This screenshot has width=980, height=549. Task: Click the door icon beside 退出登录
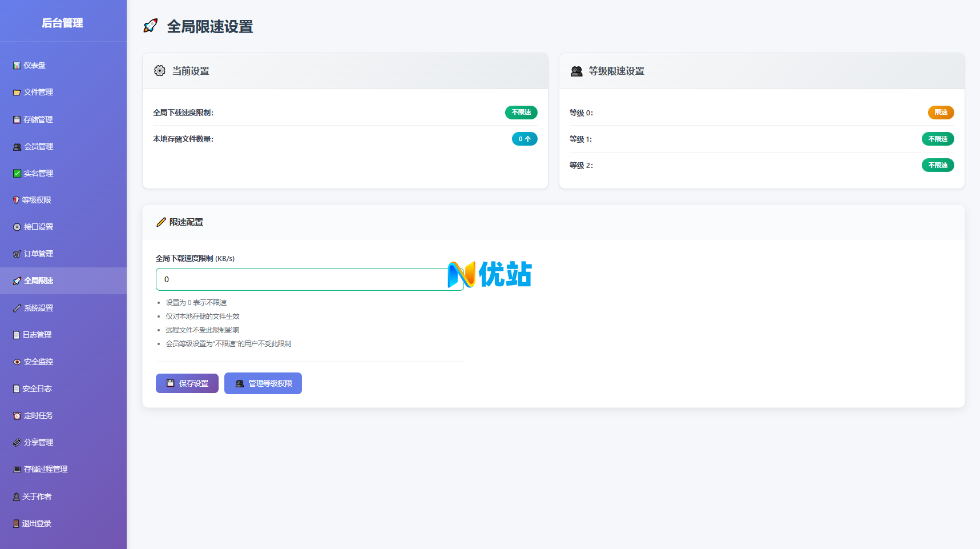[x=16, y=523]
